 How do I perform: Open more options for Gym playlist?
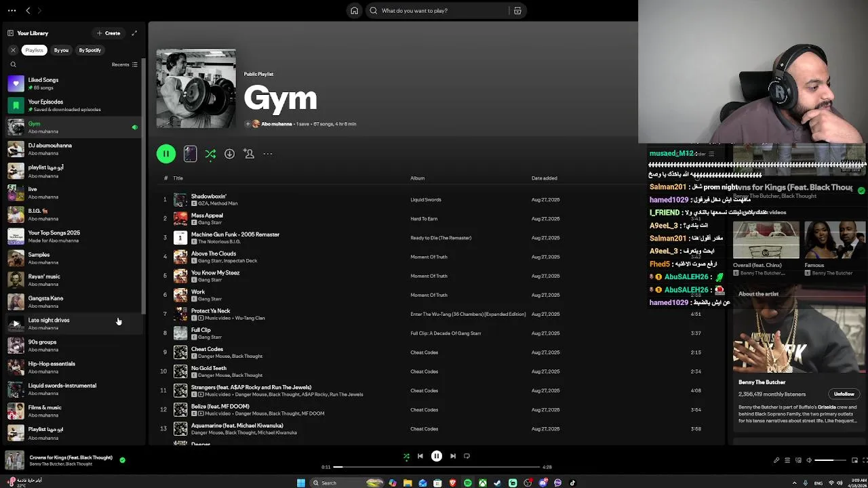click(268, 154)
